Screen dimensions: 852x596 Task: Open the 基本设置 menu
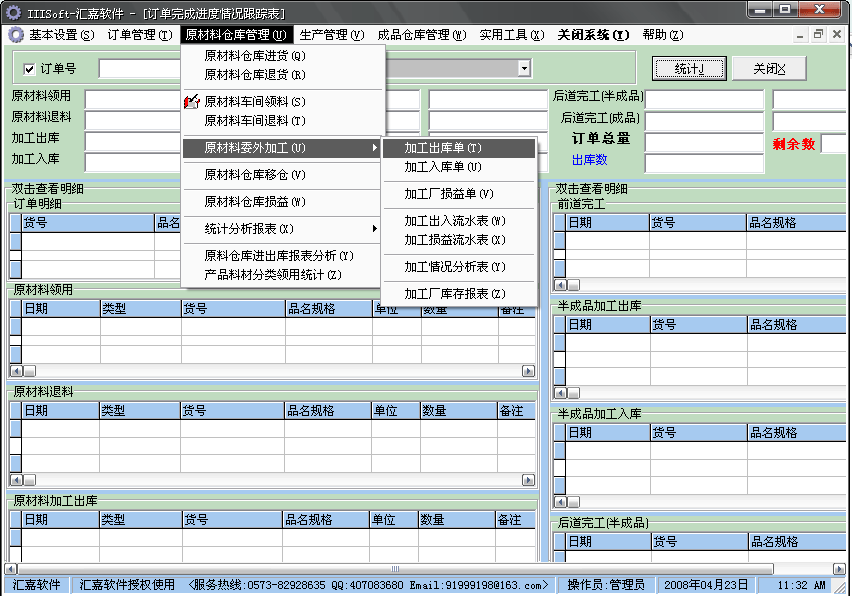tap(61, 35)
